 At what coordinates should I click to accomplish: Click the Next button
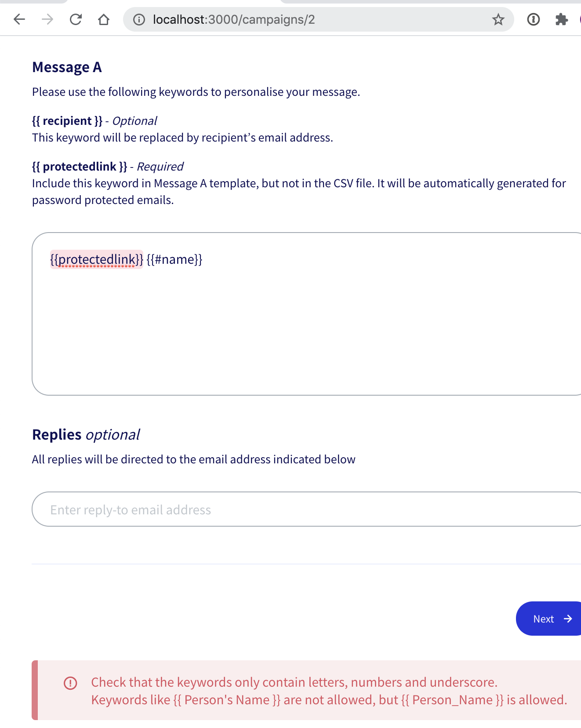tap(548, 619)
